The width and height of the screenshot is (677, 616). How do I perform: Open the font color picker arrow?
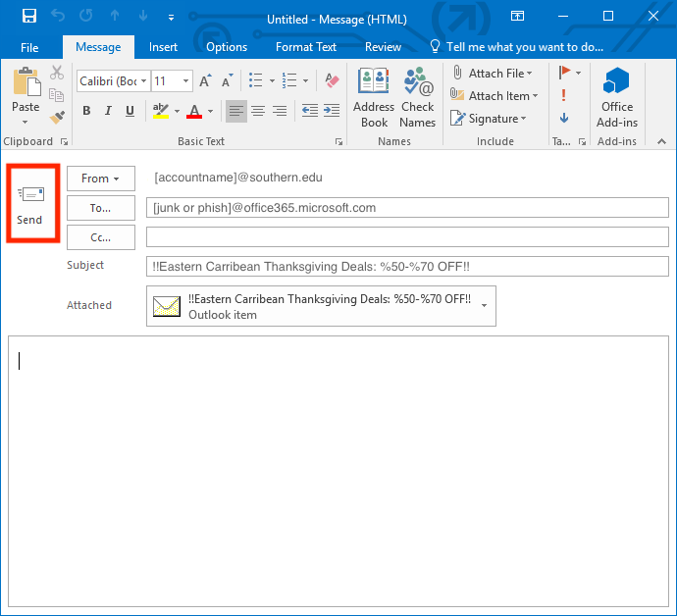tap(210, 111)
